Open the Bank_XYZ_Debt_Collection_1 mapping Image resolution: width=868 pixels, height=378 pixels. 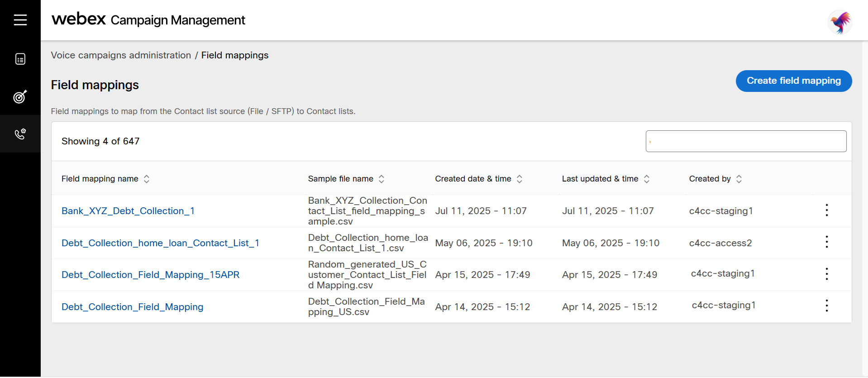[x=128, y=211]
